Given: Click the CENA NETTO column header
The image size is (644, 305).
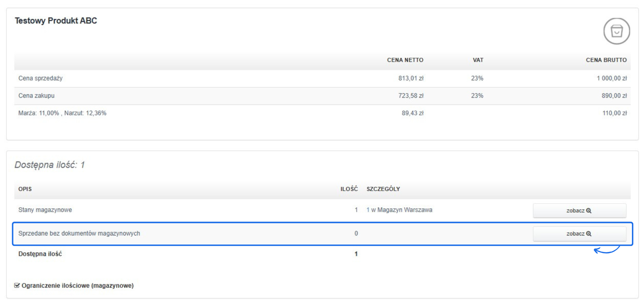Looking at the screenshot, I should pos(405,60).
